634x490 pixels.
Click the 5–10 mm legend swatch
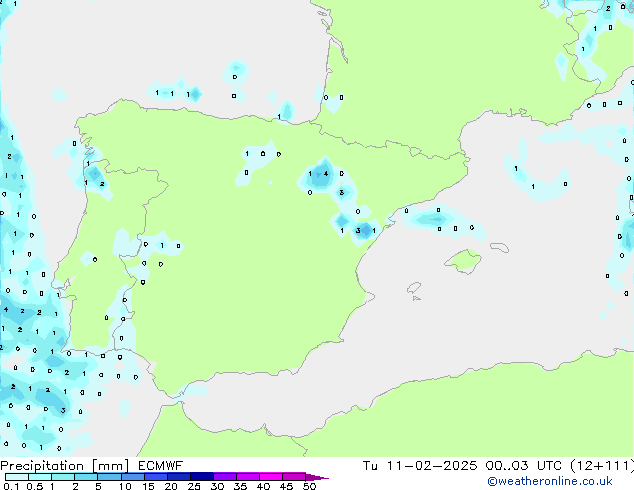(109, 477)
